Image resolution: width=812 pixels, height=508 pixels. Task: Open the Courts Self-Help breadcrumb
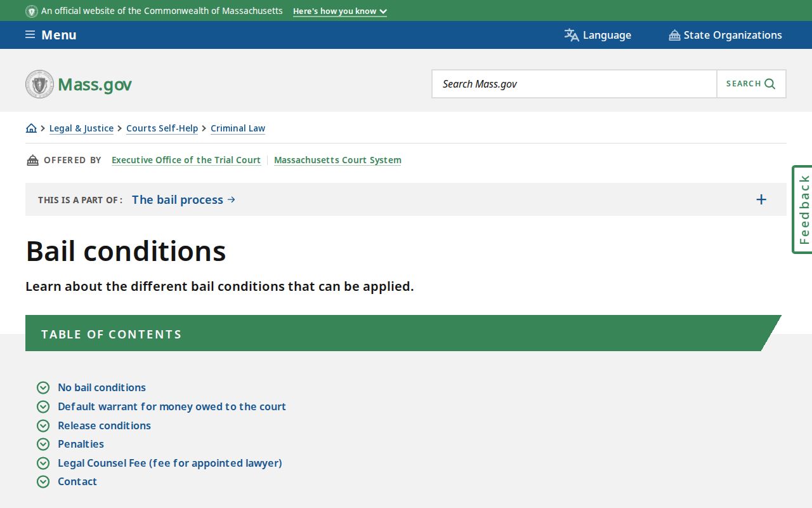point(162,128)
